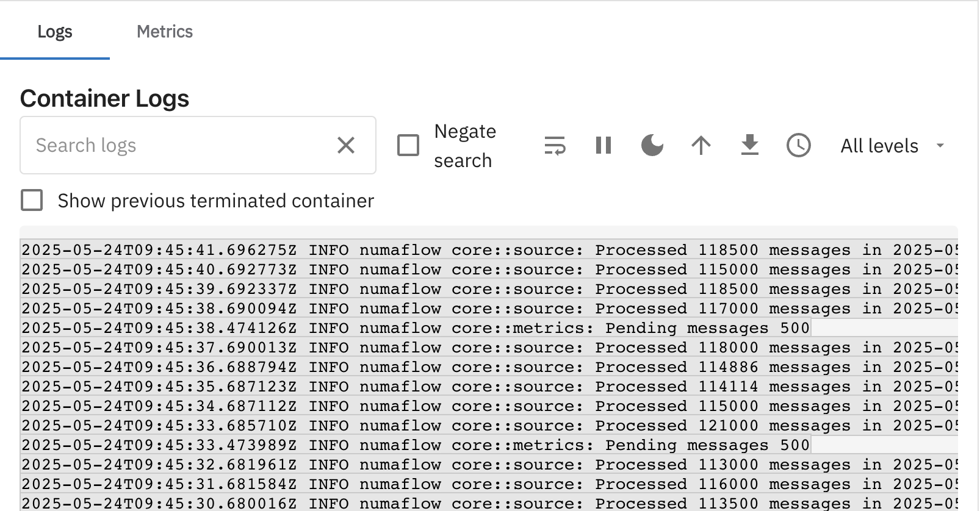Check Show previous terminated container

click(32, 200)
